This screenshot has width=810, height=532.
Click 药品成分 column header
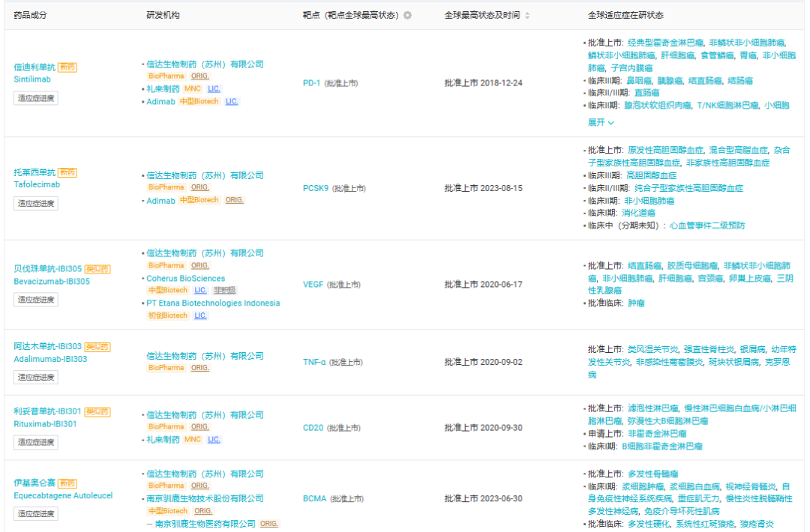pyautogui.click(x=30, y=16)
